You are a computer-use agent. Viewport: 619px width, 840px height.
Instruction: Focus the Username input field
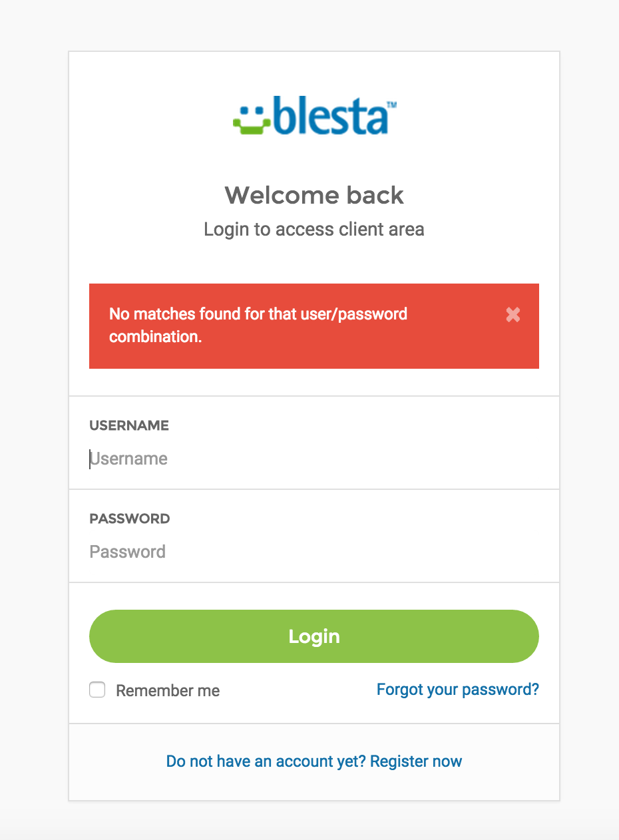pyautogui.click(x=314, y=459)
